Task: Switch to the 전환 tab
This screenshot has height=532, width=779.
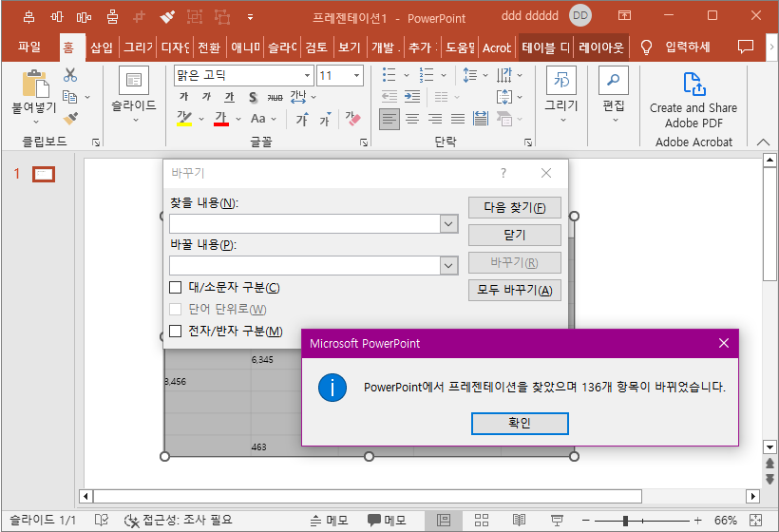Action: [x=209, y=47]
